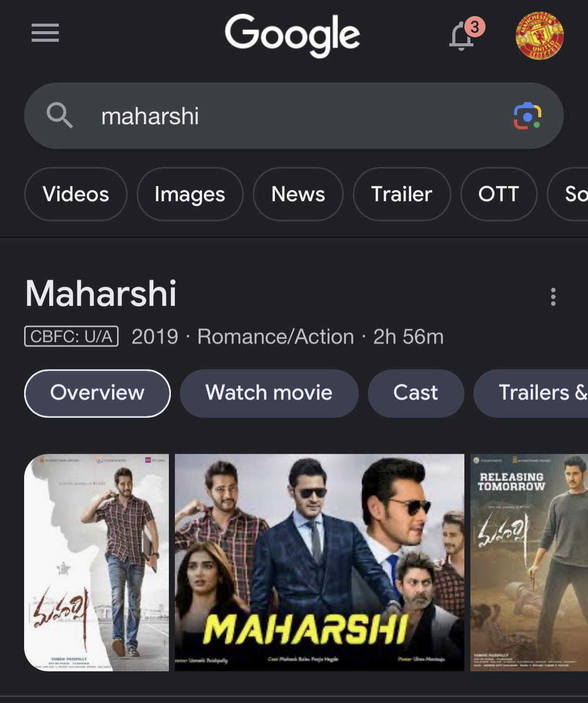Tap the magnifying glass search icon
This screenshot has width=588, height=703.
[x=60, y=116]
